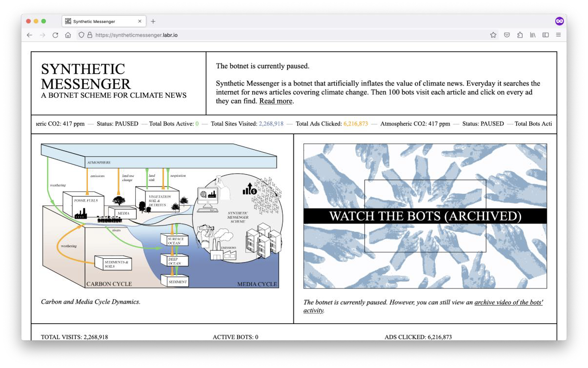Image resolution: width=588 pixels, height=368 pixels.
Task: Follow the "Read more" link
Action: point(276,101)
